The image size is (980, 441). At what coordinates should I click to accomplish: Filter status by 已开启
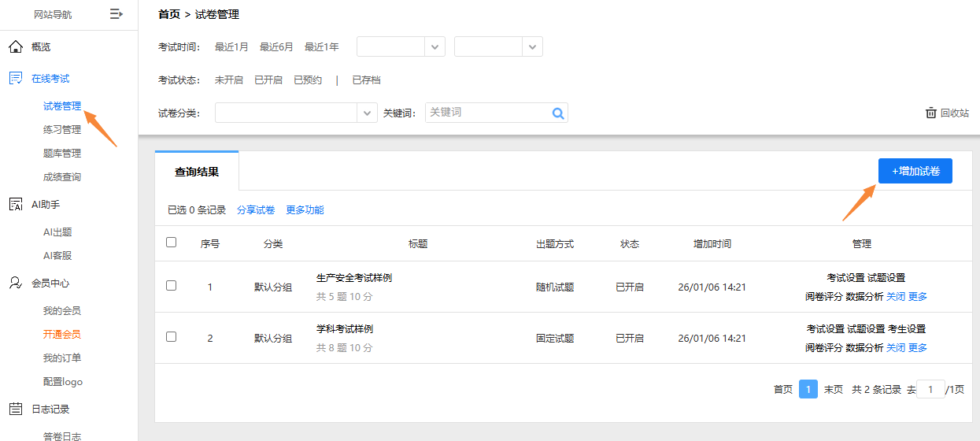(268, 80)
